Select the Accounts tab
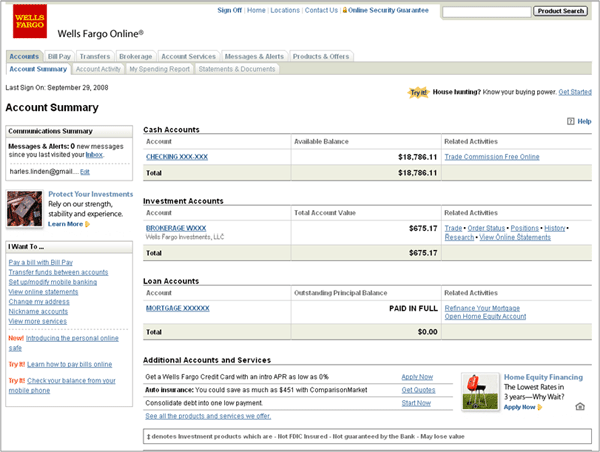 tap(24, 56)
